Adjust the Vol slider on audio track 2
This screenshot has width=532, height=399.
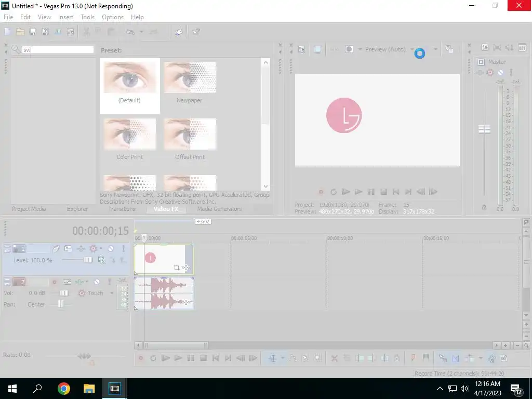point(63,293)
